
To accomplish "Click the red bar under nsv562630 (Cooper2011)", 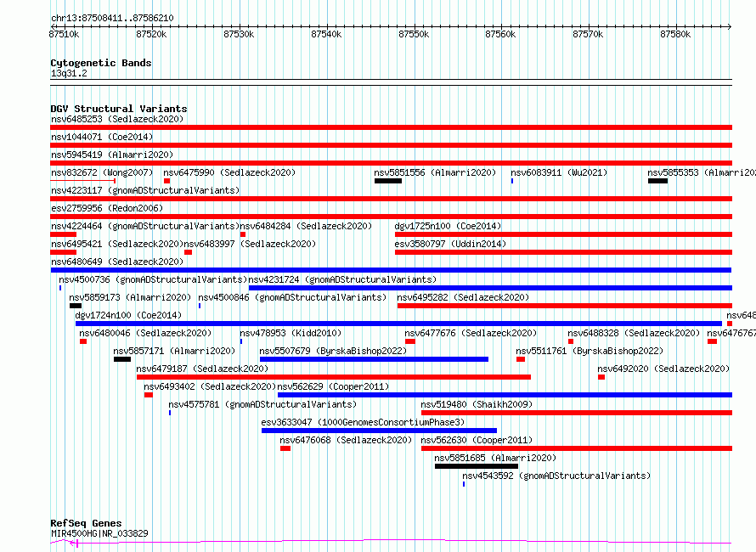I will pyautogui.click(x=577, y=448).
